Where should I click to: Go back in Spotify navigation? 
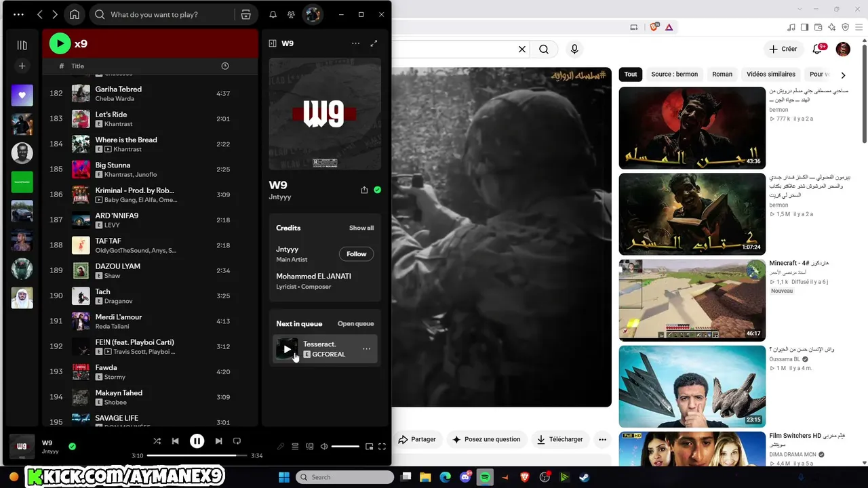(x=39, y=14)
